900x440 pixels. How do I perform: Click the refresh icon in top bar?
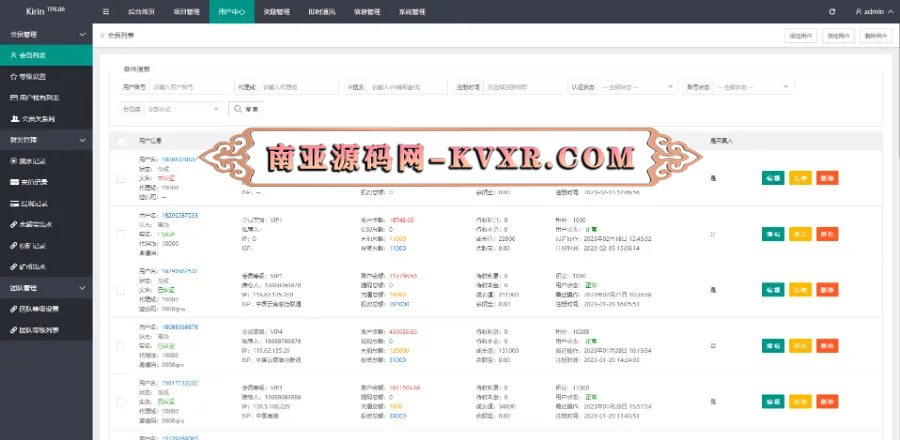tap(832, 11)
